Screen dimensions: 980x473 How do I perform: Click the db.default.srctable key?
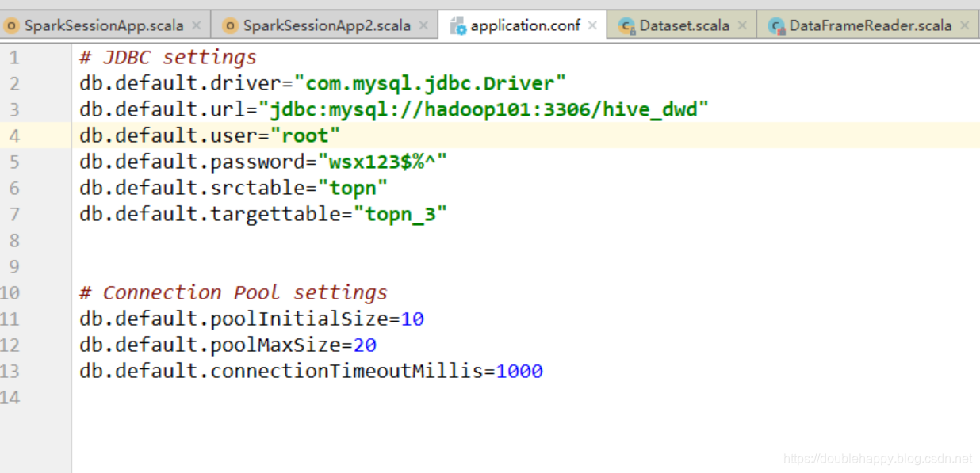pos(193,188)
